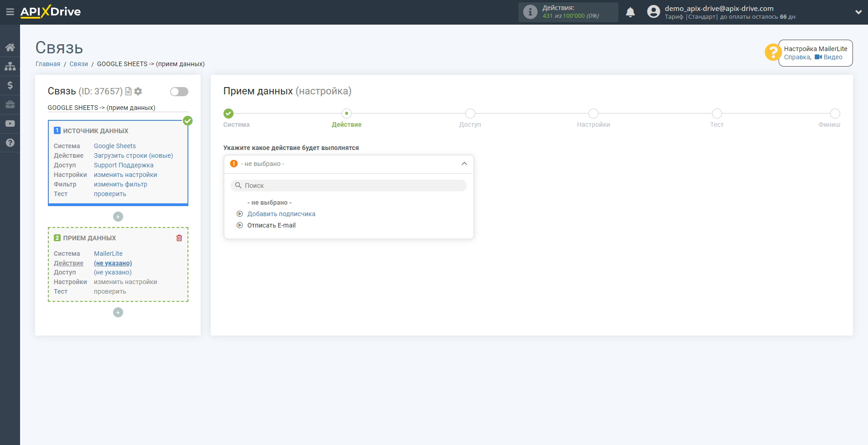Screen dimensions: 868x445
Task: Add a step below data receiving block
Action: pyautogui.click(x=118, y=312)
